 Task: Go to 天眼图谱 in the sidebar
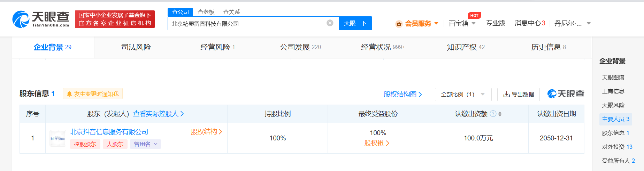(613, 78)
